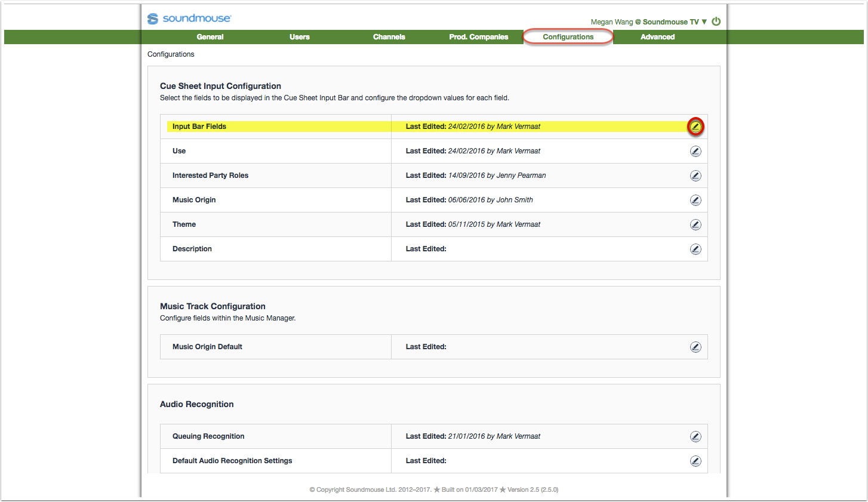Click the Input Bar Fields label

(199, 127)
